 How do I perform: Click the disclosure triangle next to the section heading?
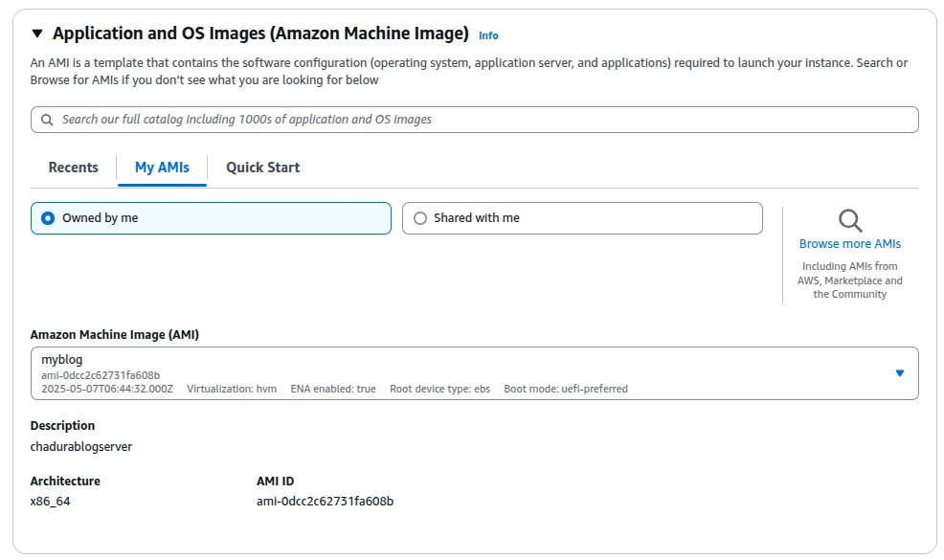click(35, 32)
